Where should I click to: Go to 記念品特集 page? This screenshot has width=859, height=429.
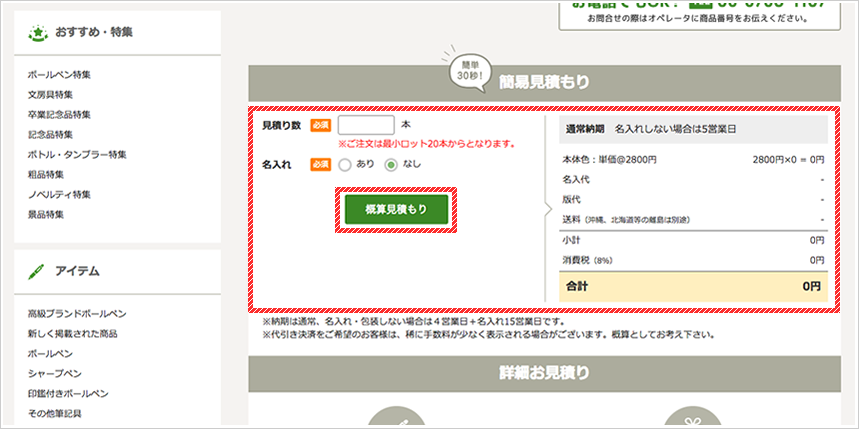[50, 135]
